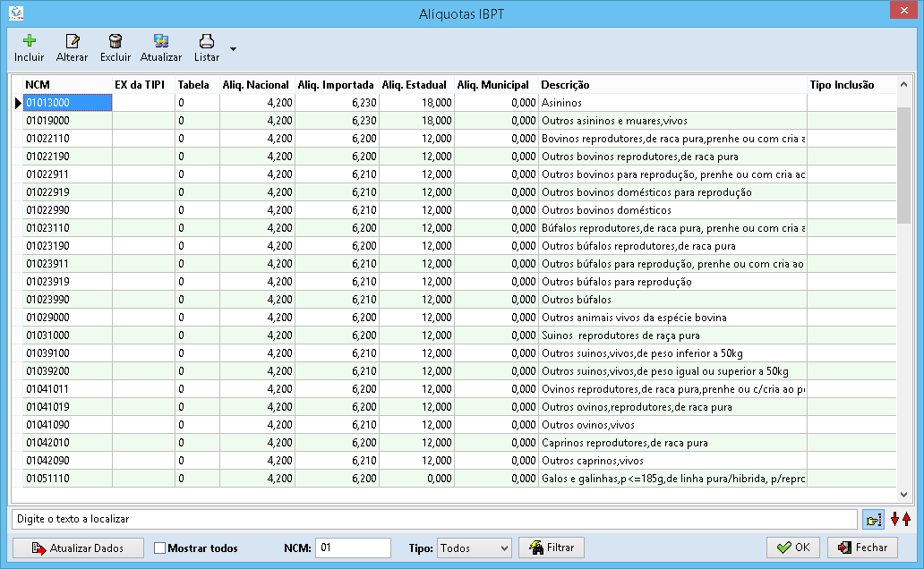
Task: Sort by the NCM column header
Action: 67,85
